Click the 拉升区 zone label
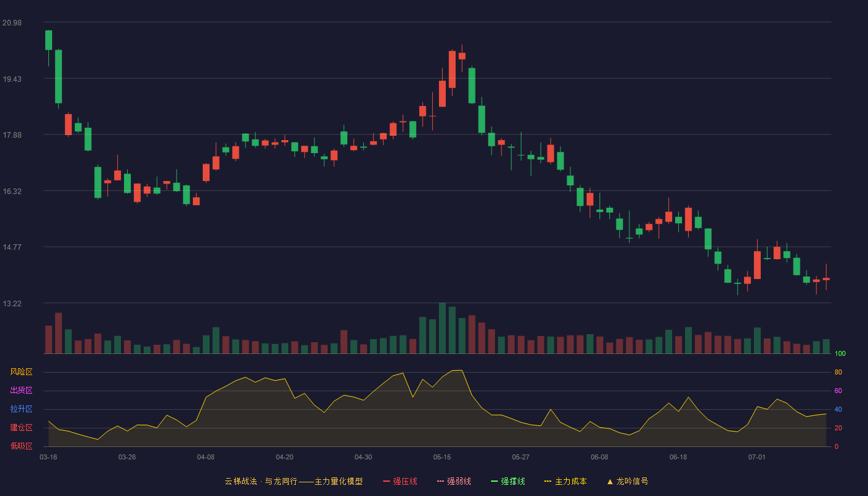Image resolution: width=868 pixels, height=496 pixels. pos(21,409)
